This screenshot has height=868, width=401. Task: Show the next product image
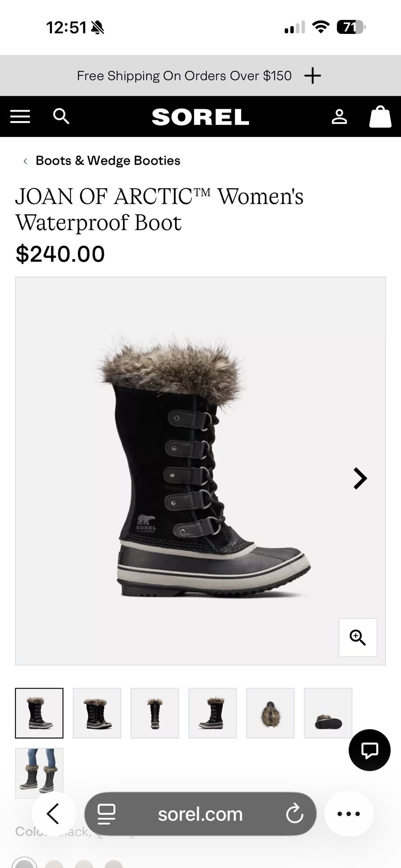point(360,478)
